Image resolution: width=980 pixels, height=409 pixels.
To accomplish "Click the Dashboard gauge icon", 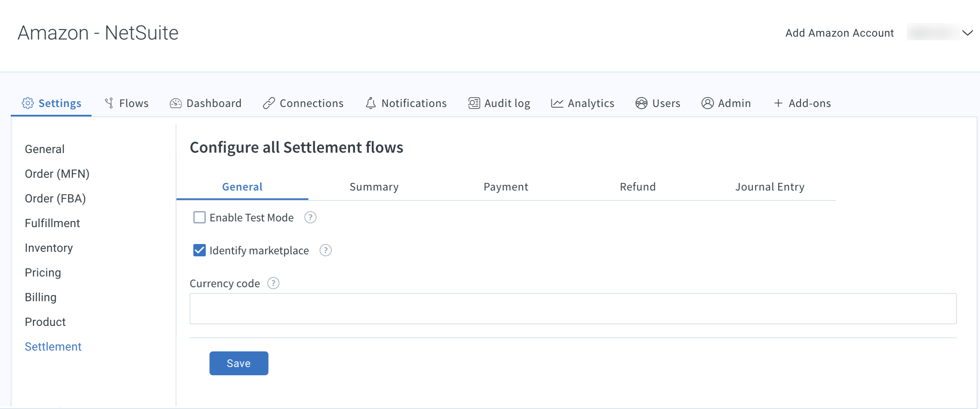I will 176,103.
